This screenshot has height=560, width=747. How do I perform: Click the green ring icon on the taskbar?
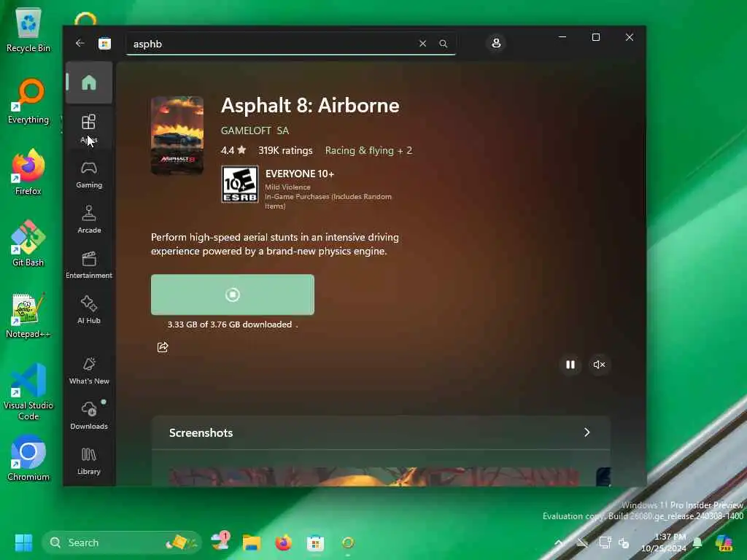tap(348, 542)
